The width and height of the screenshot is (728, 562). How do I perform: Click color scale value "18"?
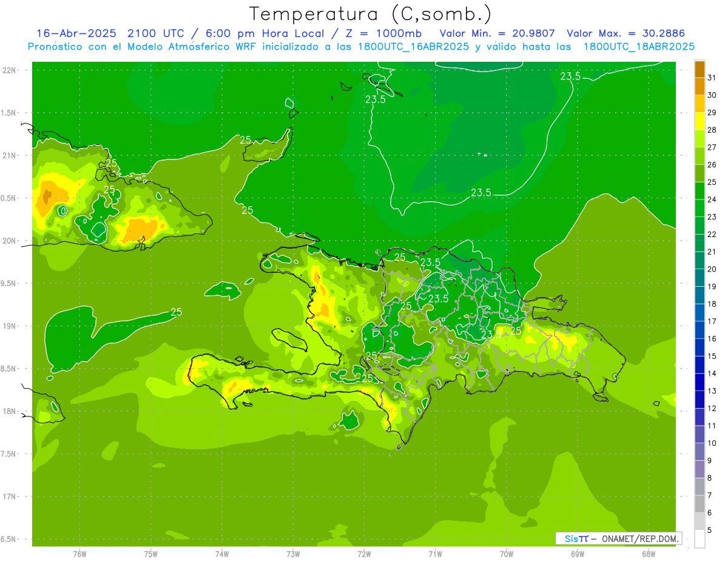pyautogui.click(x=713, y=304)
